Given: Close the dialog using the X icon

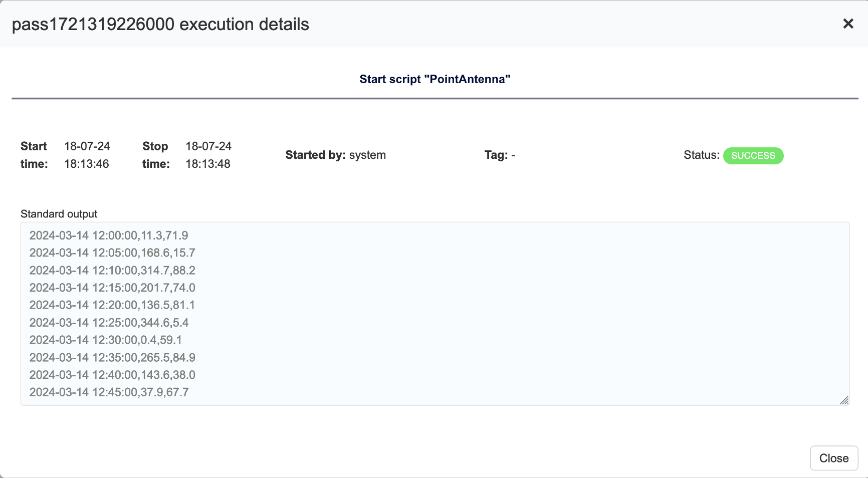Looking at the screenshot, I should (848, 24).
